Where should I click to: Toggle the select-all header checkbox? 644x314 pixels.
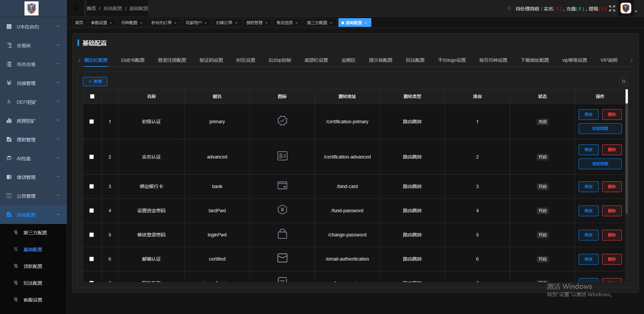click(92, 96)
